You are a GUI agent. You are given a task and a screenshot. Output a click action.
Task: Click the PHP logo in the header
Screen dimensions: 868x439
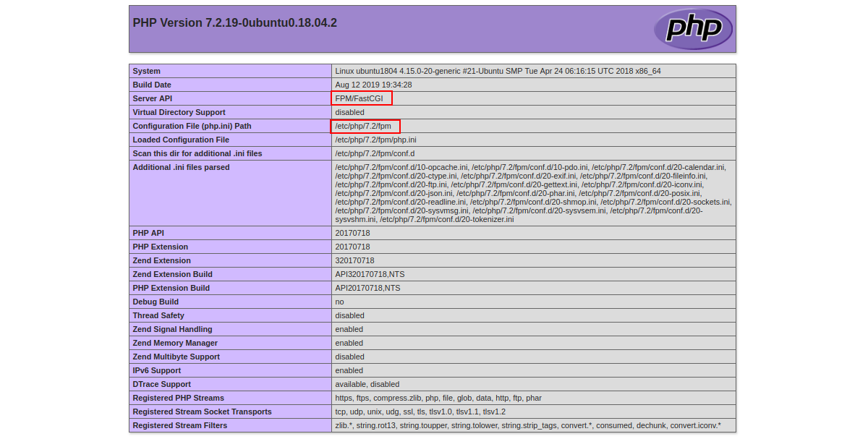coord(693,29)
